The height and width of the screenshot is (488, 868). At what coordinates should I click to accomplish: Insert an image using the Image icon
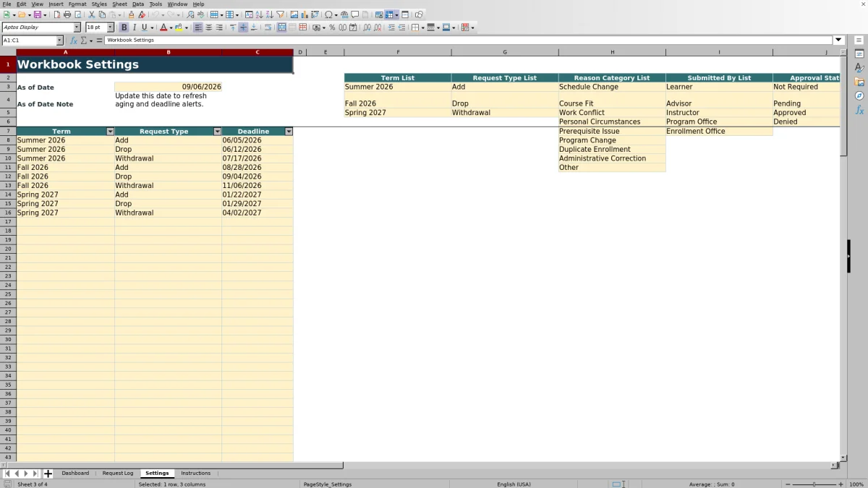294,14
